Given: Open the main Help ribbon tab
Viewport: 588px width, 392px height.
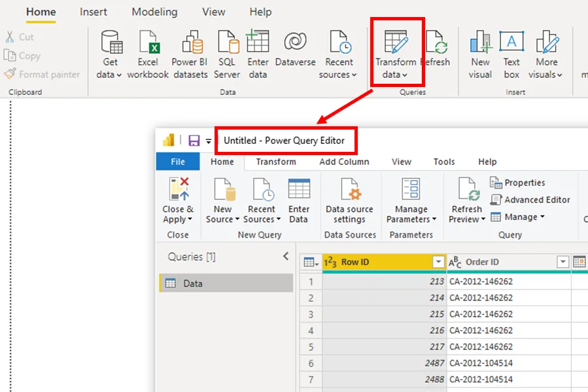Looking at the screenshot, I should (x=260, y=12).
